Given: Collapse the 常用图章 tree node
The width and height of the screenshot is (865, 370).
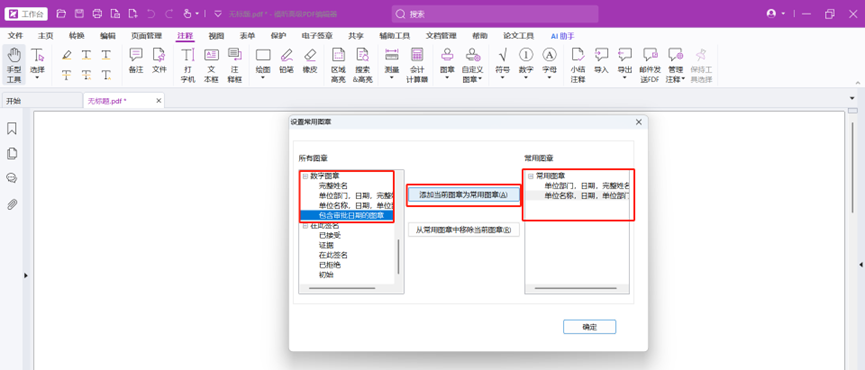Looking at the screenshot, I should [530, 176].
